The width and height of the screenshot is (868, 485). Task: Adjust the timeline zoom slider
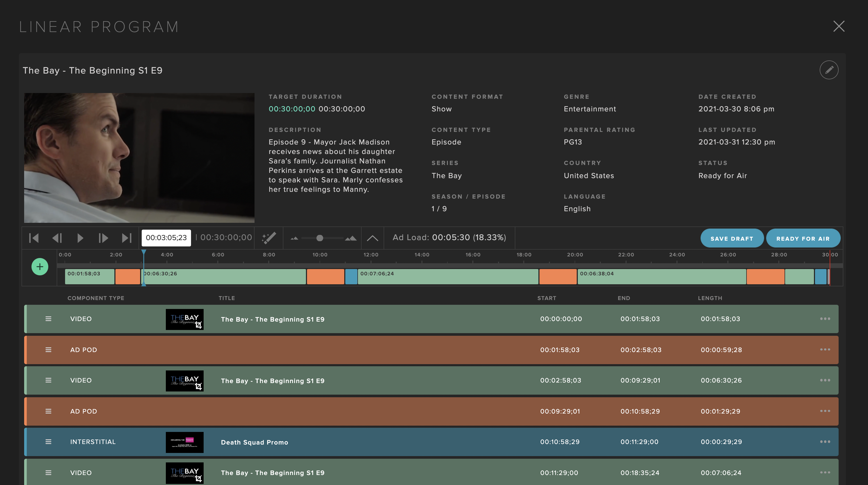click(319, 238)
